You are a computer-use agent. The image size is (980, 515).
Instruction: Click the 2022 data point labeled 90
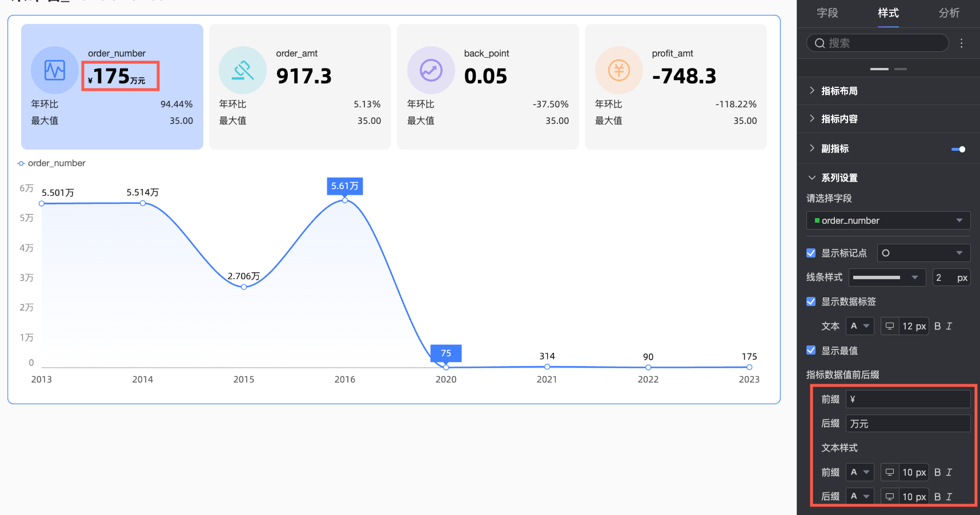(648, 367)
